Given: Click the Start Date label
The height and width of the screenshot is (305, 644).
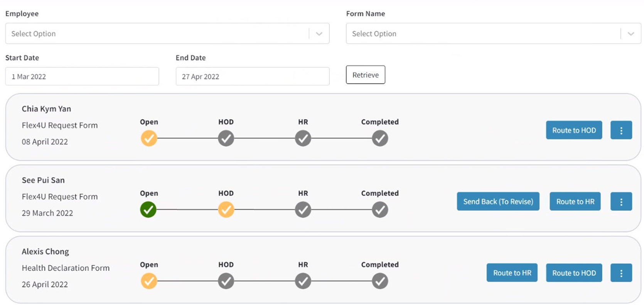Looking at the screenshot, I should (x=22, y=58).
